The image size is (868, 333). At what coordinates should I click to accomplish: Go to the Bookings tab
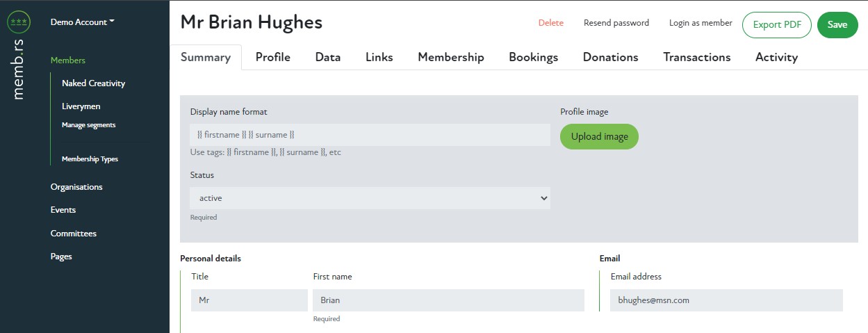tap(533, 58)
